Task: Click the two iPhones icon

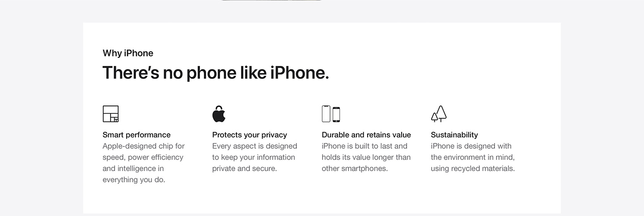Action: tap(331, 114)
